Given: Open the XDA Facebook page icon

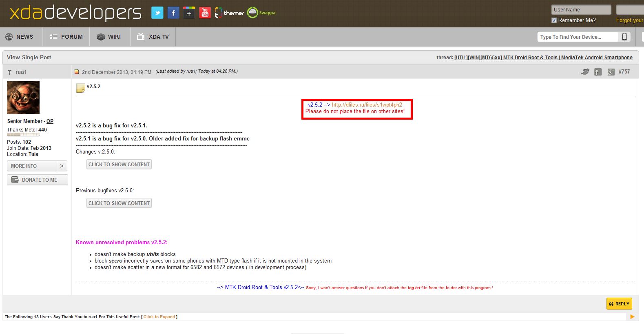Looking at the screenshot, I should point(173,13).
